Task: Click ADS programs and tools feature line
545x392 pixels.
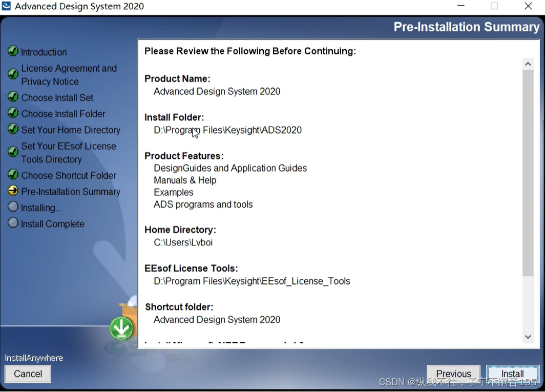Action: pos(203,204)
